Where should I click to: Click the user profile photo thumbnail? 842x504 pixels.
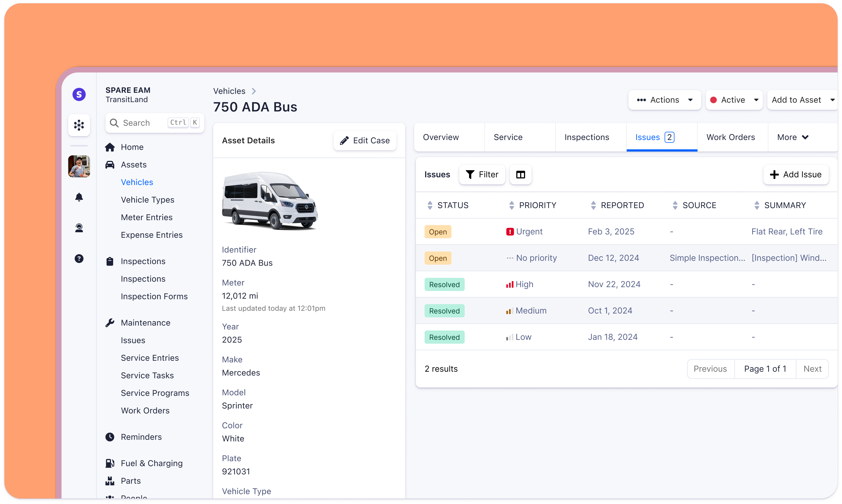pyautogui.click(x=79, y=166)
